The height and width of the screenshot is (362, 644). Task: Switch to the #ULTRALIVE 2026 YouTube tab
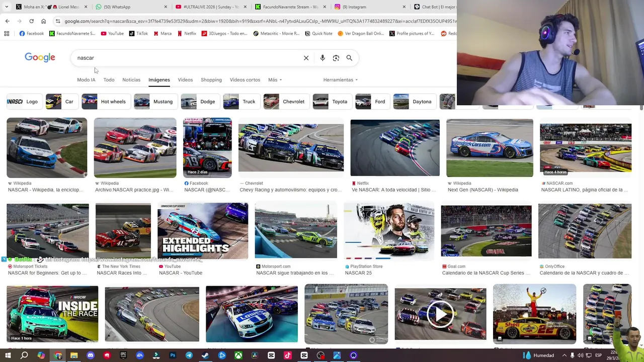[x=210, y=7]
